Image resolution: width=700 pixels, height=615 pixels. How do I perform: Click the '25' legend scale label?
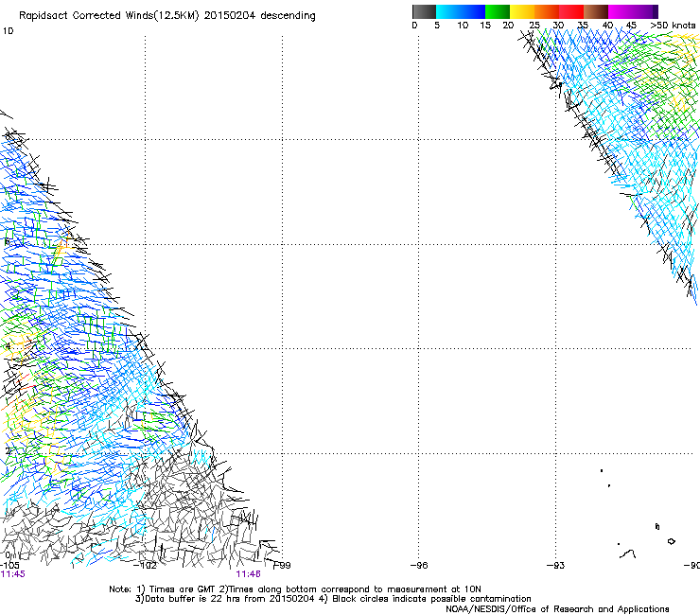(x=534, y=26)
